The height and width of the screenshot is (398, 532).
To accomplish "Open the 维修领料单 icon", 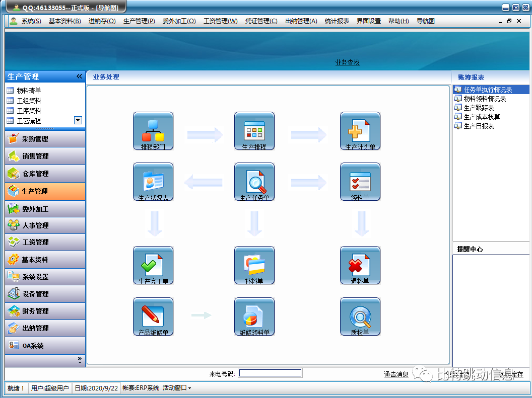I will pyautogui.click(x=254, y=315).
